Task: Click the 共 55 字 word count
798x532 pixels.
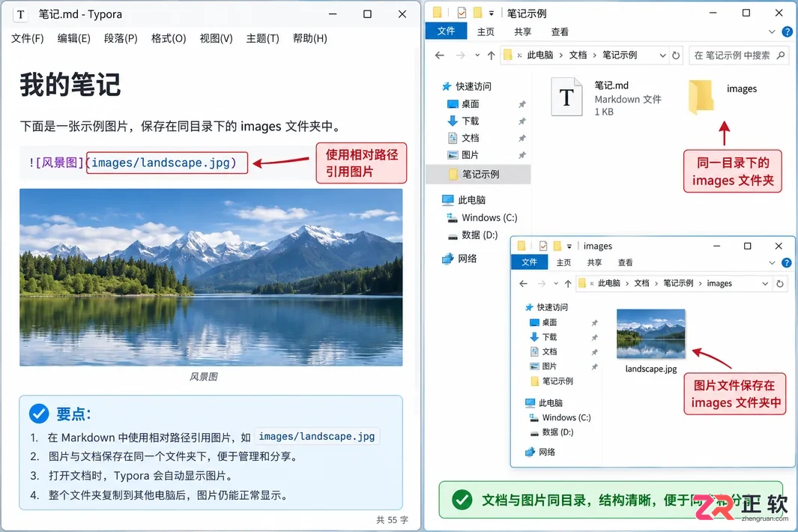Action: (x=392, y=520)
